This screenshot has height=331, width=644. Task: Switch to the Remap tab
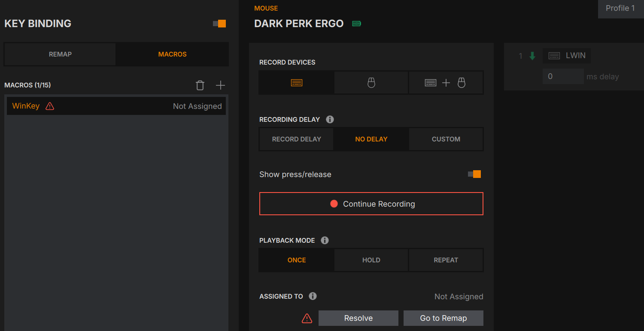(x=60, y=54)
